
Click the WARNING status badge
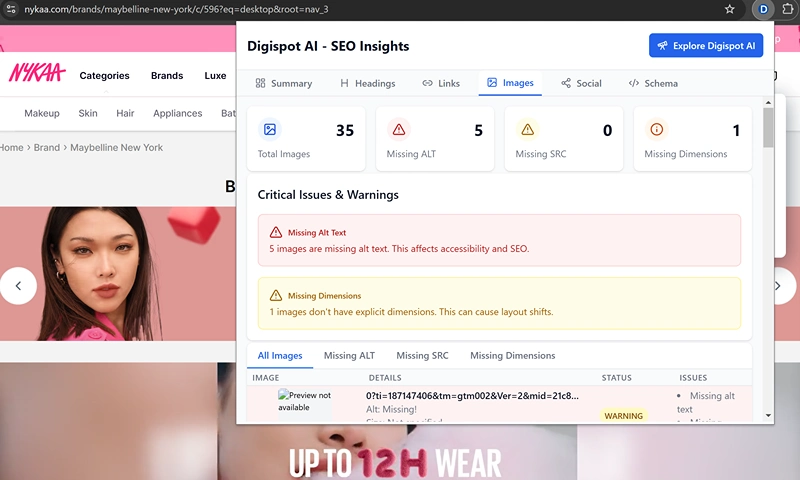tap(623, 416)
